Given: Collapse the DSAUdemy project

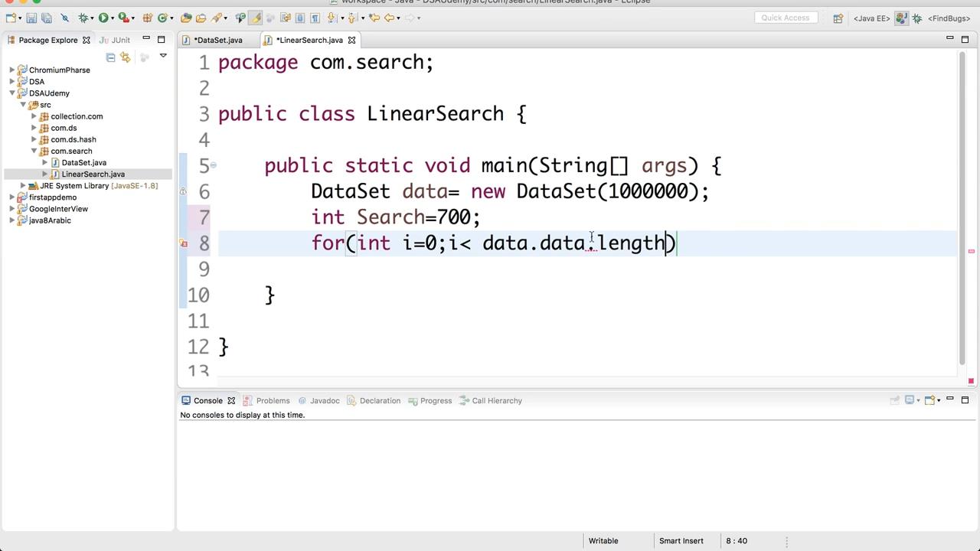Looking at the screenshot, I should [12, 93].
